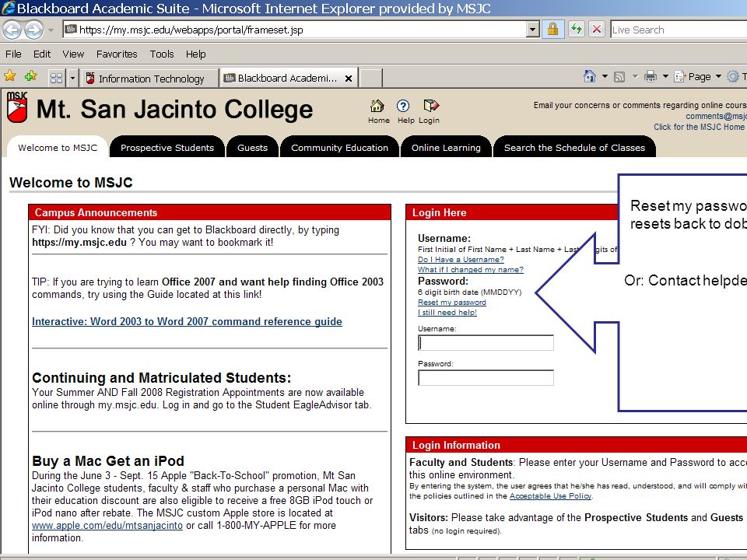This screenshot has height=560, width=747.
Task: Open the Favorites menu
Action: pos(117,54)
